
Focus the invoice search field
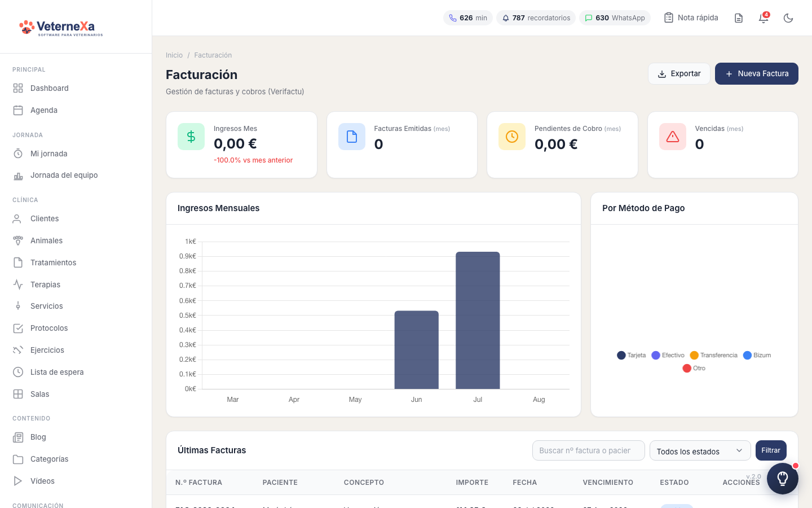pos(589,450)
